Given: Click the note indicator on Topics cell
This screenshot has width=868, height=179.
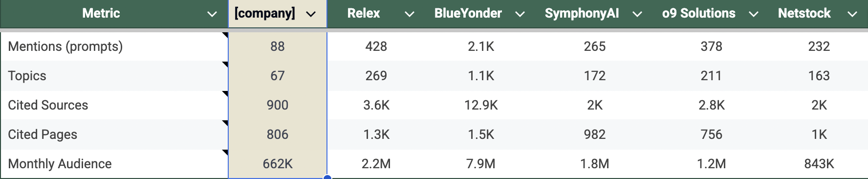Looking at the screenshot, I should click(x=225, y=64).
